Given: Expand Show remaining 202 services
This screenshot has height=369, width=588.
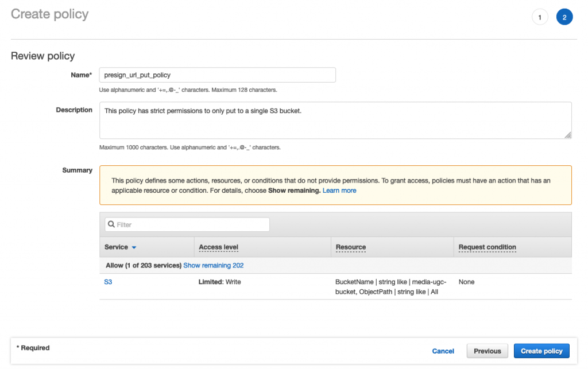Looking at the screenshot, I should click(x=213, y=265).
